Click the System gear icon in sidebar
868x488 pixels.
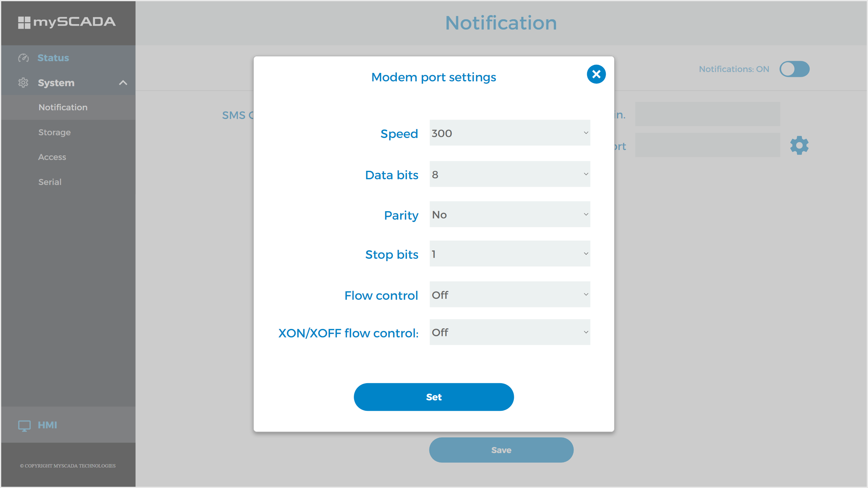point(23,83)
